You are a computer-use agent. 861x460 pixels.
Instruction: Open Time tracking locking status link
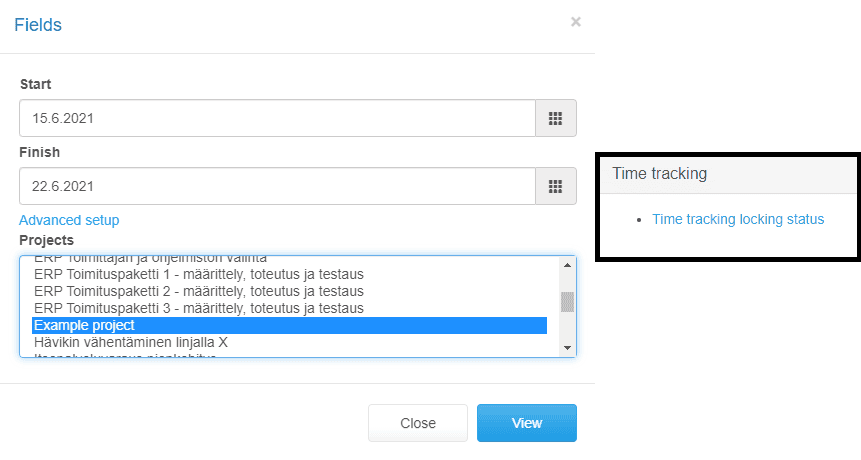coord(738,219)
